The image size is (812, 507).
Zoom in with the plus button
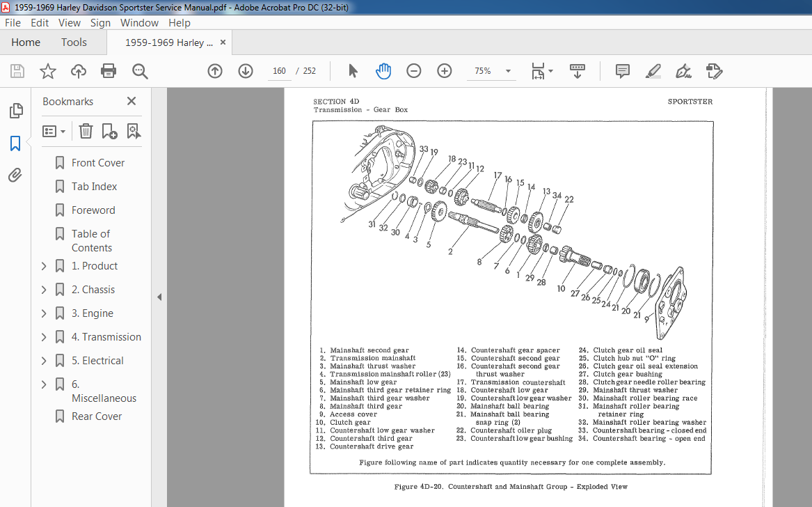tap(445, 71)
